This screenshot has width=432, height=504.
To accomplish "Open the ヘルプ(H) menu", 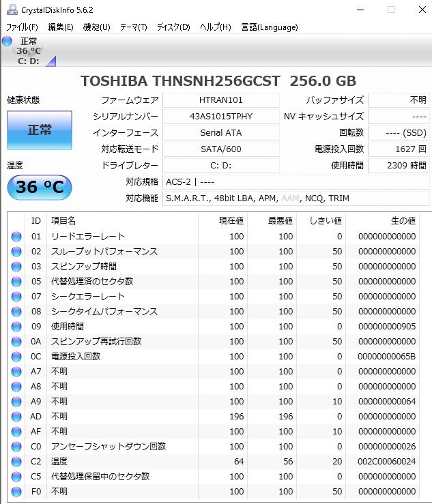I will (216, 27).
